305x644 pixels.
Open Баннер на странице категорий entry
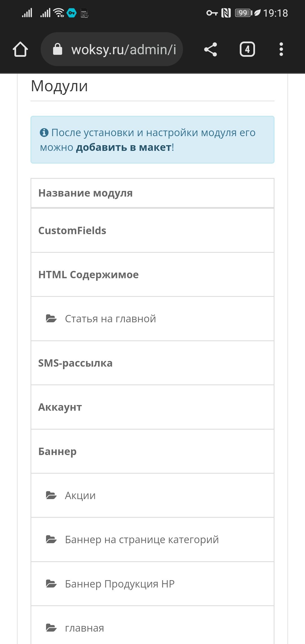pos(142,540)
